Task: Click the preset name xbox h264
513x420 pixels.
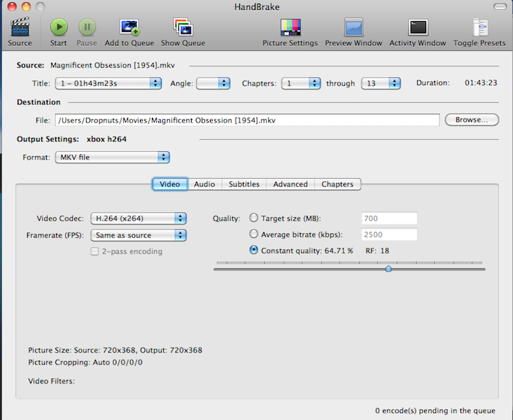Action: coord(106,139)
